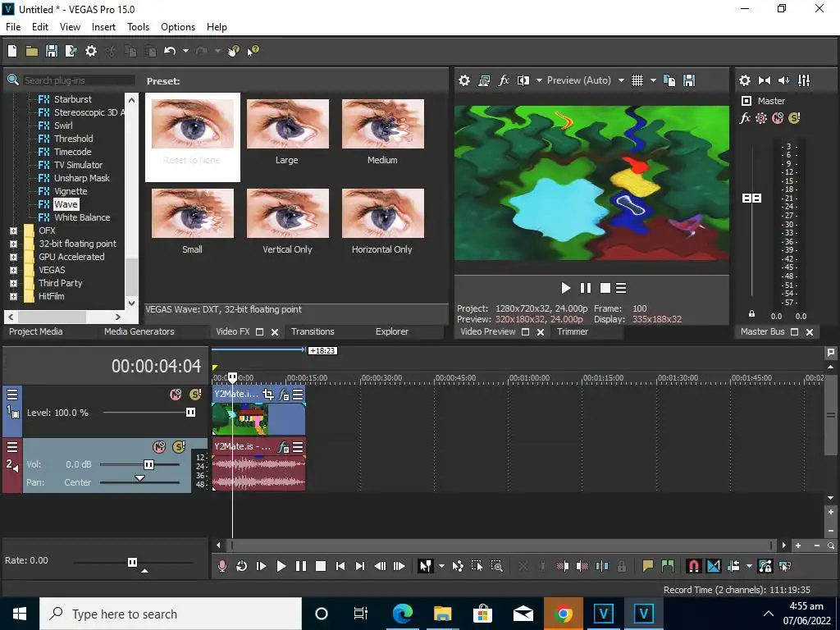Solo audio track 2
The width and height of the screenshot is (840, 630).
coord(179,447)
